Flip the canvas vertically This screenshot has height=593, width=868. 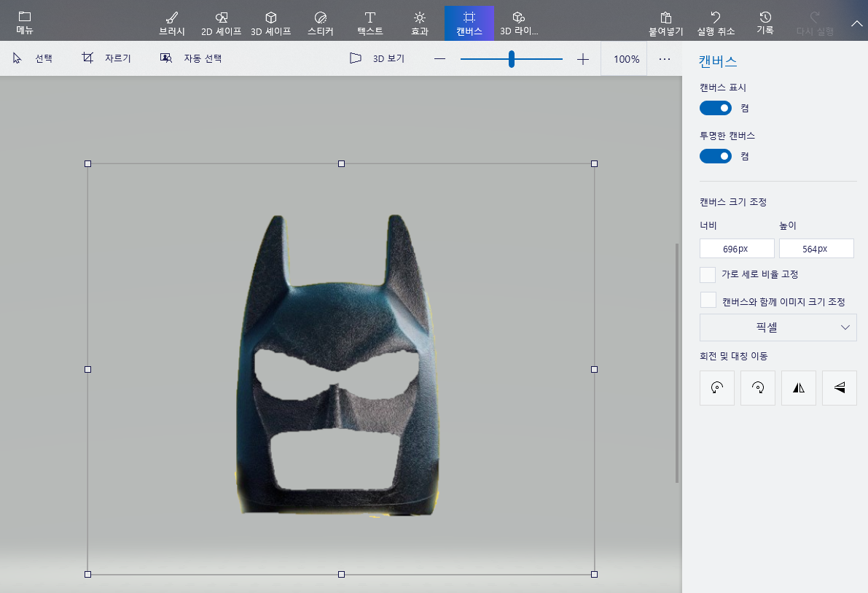[839, 388]
